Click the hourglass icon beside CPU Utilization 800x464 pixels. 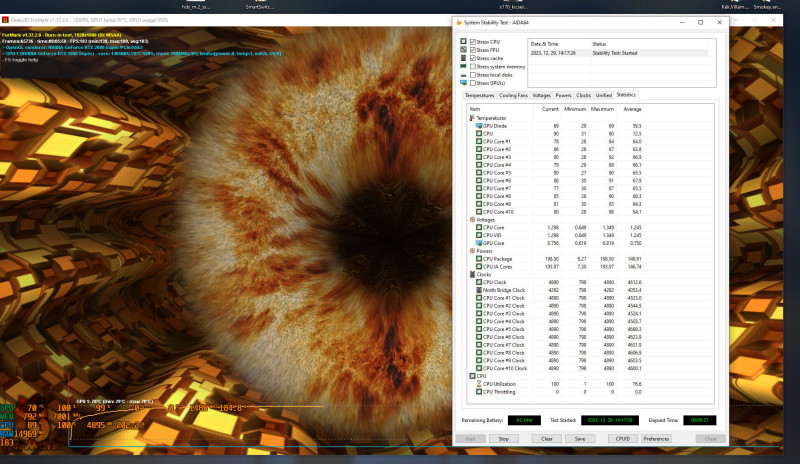(479, 384)
